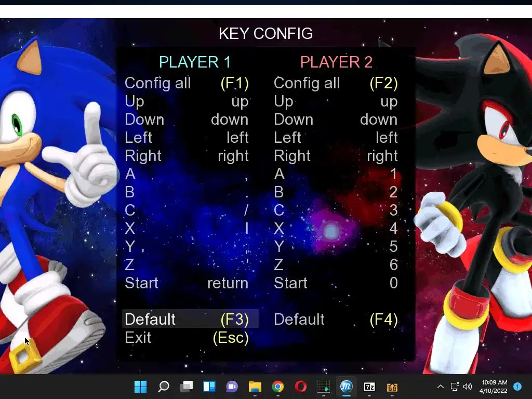Open 7-Zip from the taskbar
The height and width of the screenshot is (399, 532).
(369, 387)
